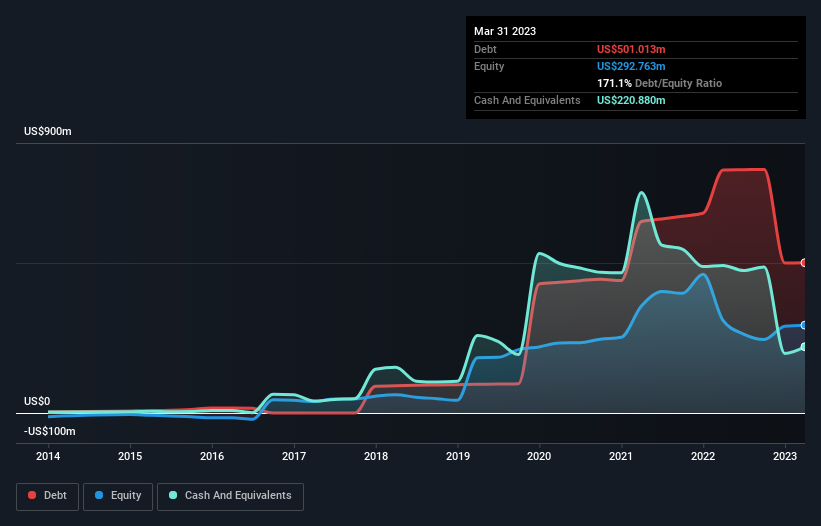Select the 2017 axis label

pyautogui.click(x=294, y=456)
